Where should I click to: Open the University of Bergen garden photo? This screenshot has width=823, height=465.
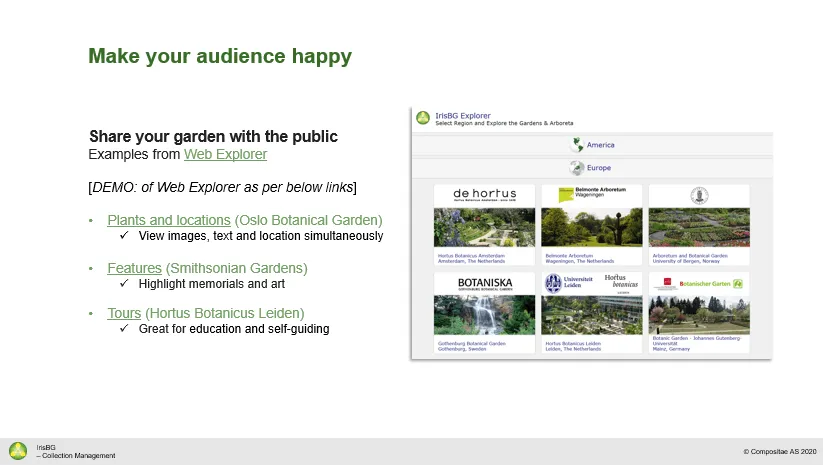click(699, 227)
